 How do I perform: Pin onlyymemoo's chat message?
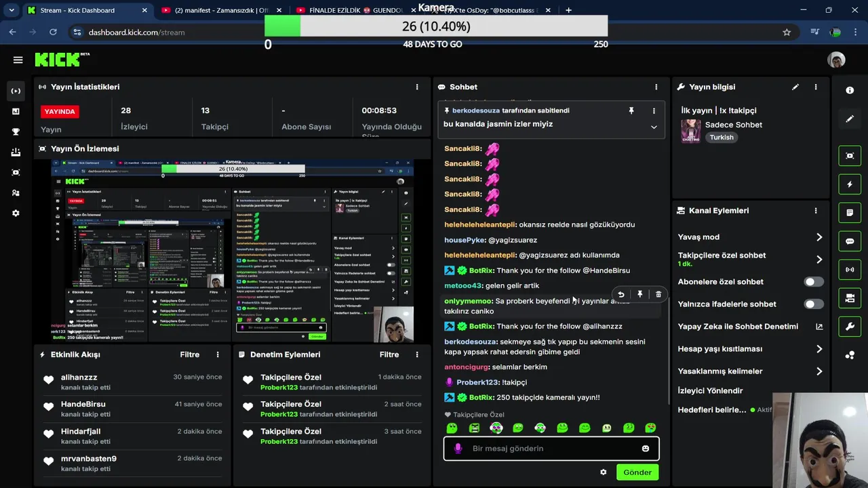click(x=639, y=294)
